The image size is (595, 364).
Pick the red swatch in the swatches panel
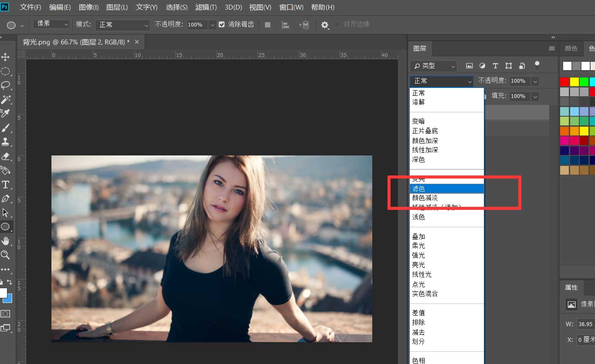(564, 81)
